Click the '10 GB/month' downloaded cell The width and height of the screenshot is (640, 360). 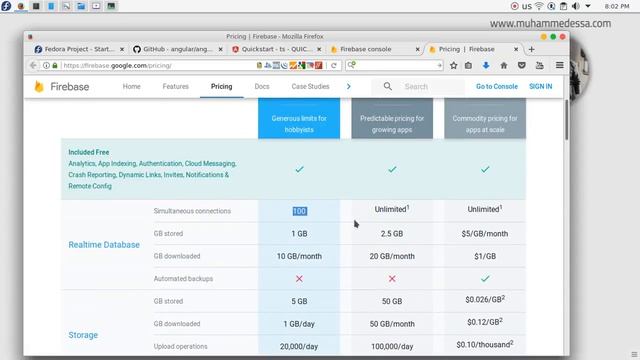click(x=299, y=256)
